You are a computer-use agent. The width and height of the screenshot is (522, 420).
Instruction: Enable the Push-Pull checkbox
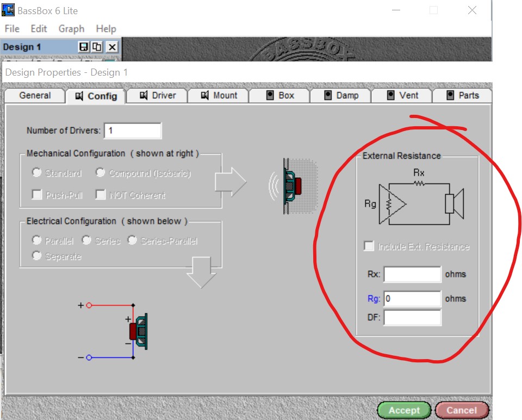[36, 195]
